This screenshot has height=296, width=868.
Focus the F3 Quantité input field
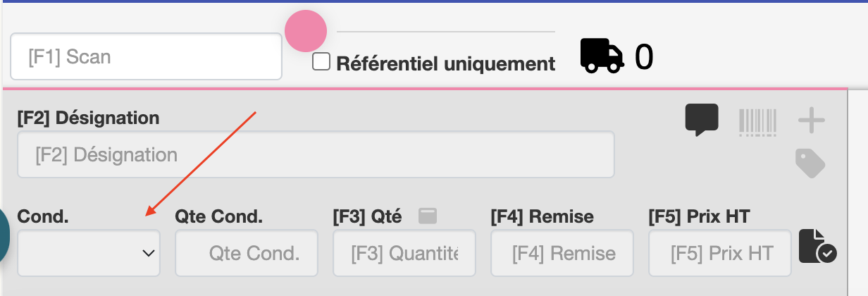(x=404, y=253)
